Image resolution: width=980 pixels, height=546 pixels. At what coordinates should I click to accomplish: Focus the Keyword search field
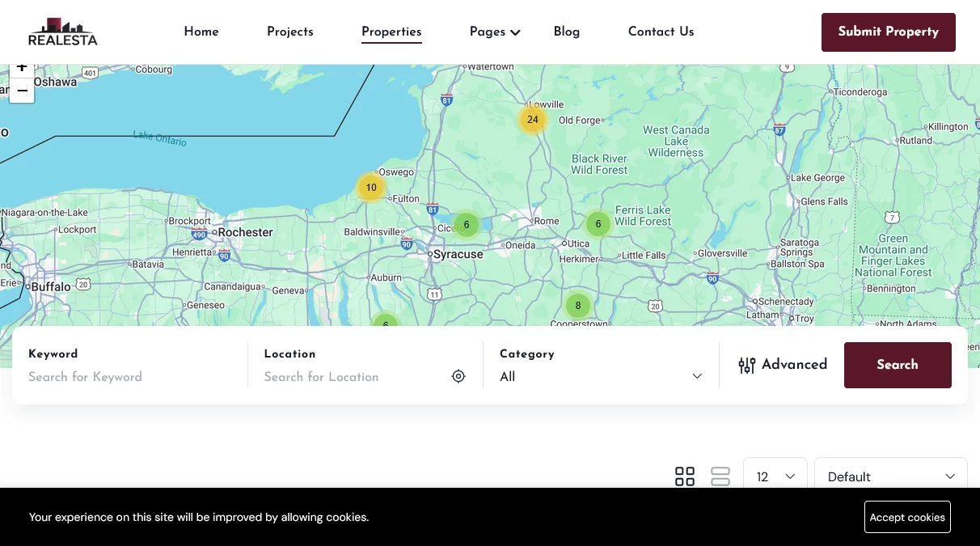tap(129, 376)
